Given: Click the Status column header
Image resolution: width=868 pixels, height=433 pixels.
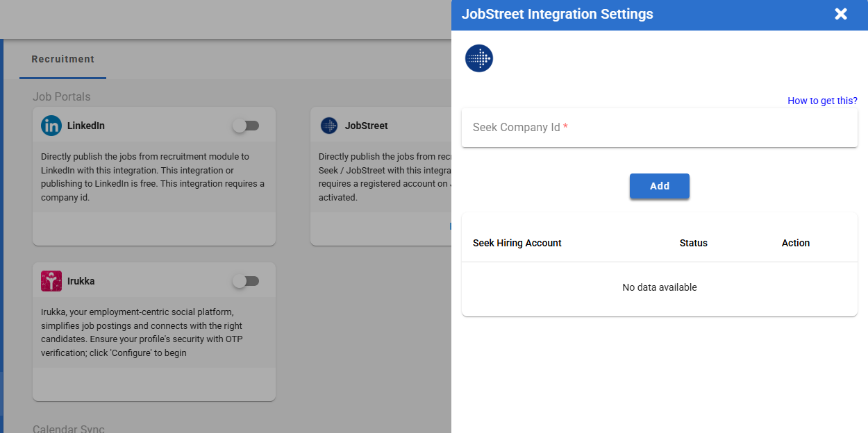Looking at the screenshot, I should point(693,243).
